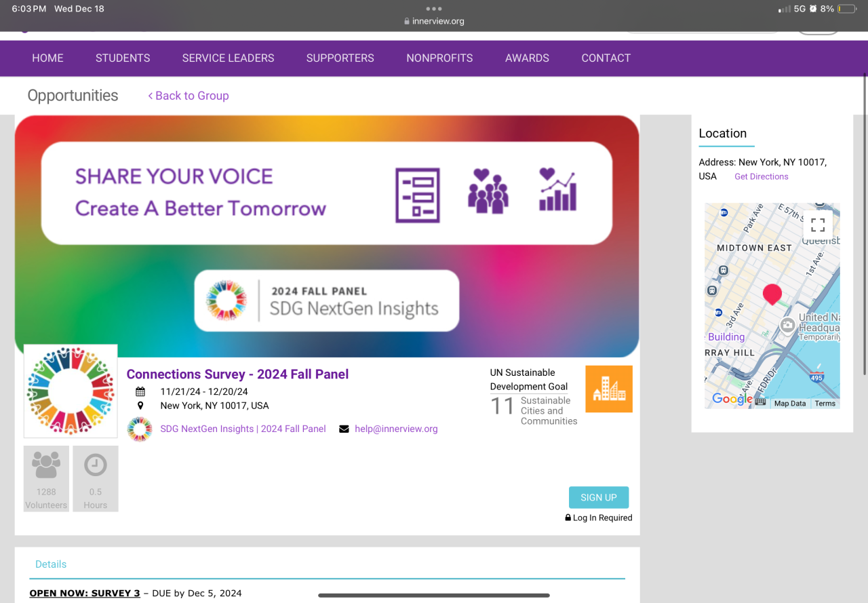Click the UN Sustainable Development Goal label
The image size is (868, 603).
coord(529,380)
